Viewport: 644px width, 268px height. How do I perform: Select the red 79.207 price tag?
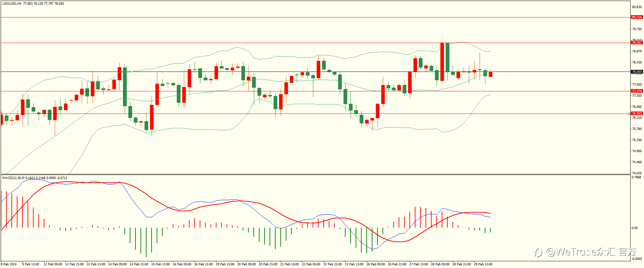point(637,43)
